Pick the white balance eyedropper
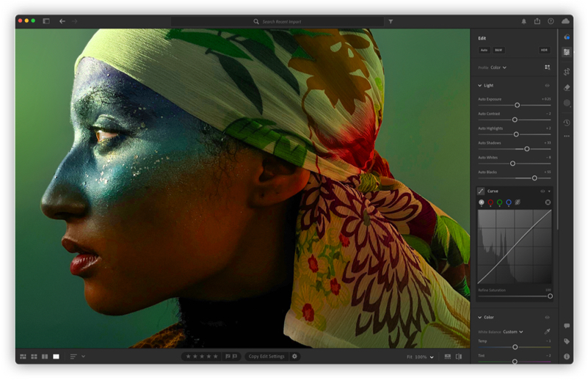The height and width of the screenshot is (380, 588). [x=547, y=332]
